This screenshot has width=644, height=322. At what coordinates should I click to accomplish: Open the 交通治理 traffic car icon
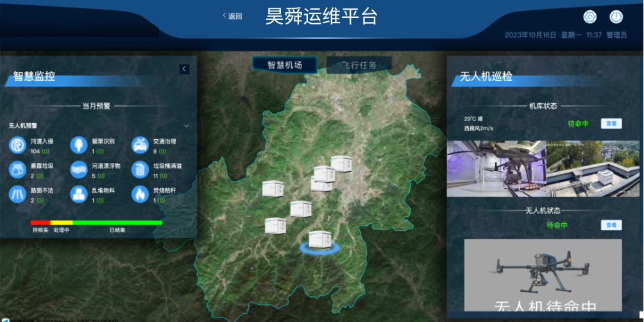point(140,145)
